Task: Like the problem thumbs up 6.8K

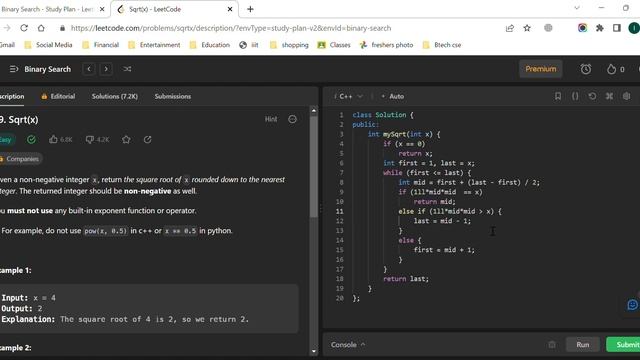Action: 60,140
